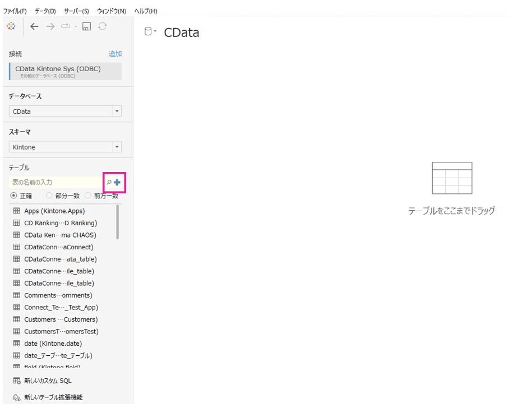Open the redo arrow dropdown caret
532x404 pixels.
[76, 26]
